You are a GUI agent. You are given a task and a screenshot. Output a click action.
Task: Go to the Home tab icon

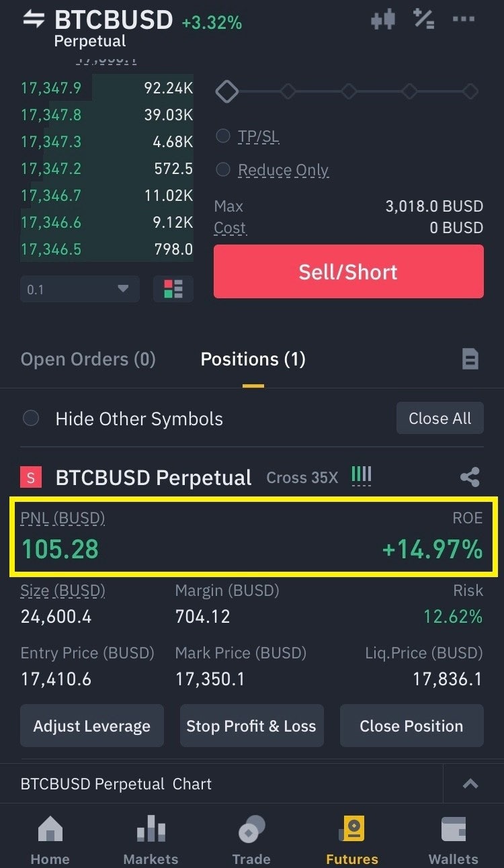[50, 830]
